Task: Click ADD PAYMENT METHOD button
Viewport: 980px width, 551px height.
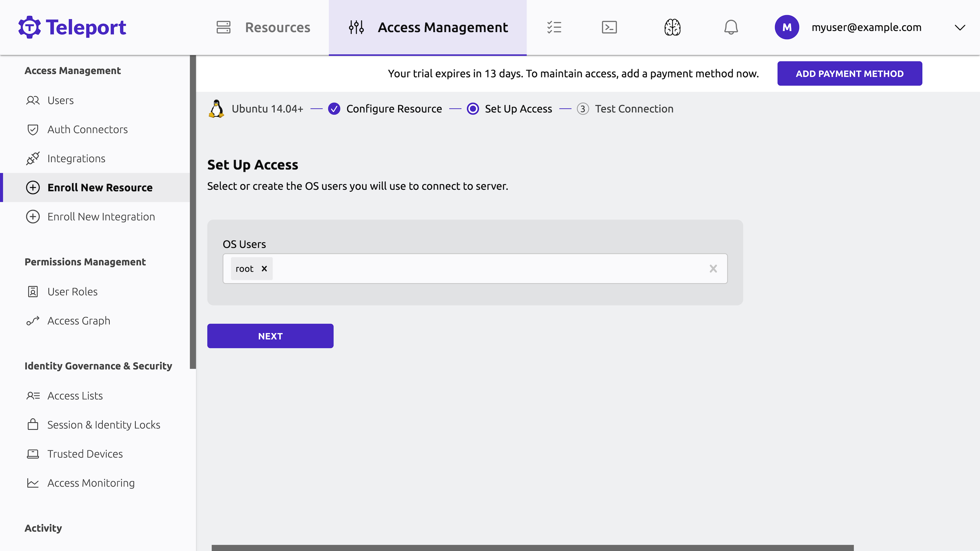Action: (850, 73)
